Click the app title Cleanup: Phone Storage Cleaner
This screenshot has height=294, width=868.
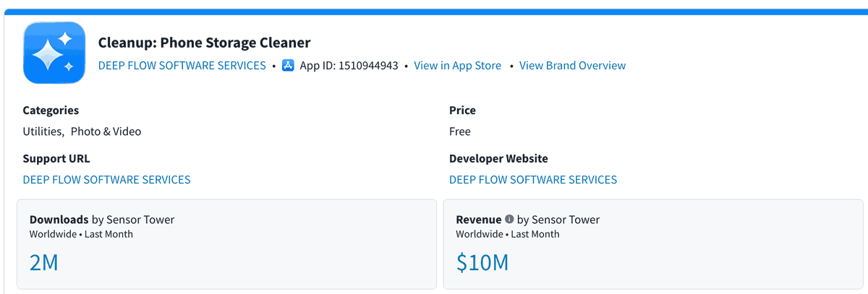click(205, 43)
